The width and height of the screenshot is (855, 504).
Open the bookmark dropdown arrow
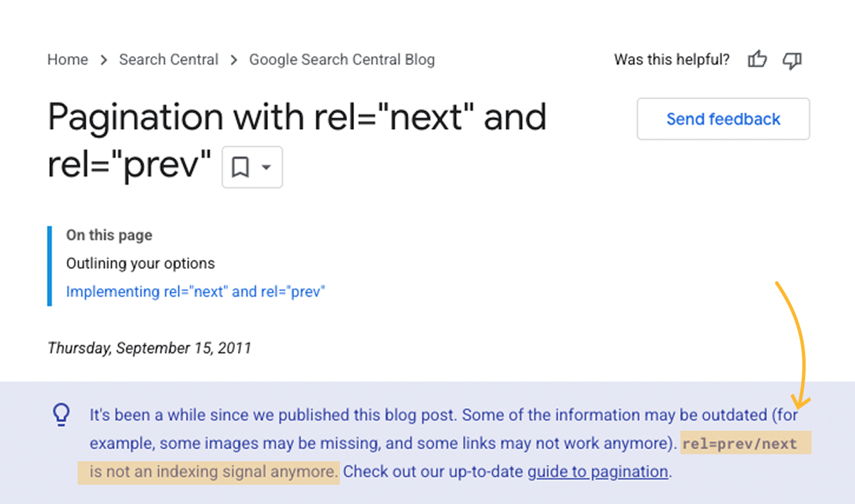coord(266,167)
